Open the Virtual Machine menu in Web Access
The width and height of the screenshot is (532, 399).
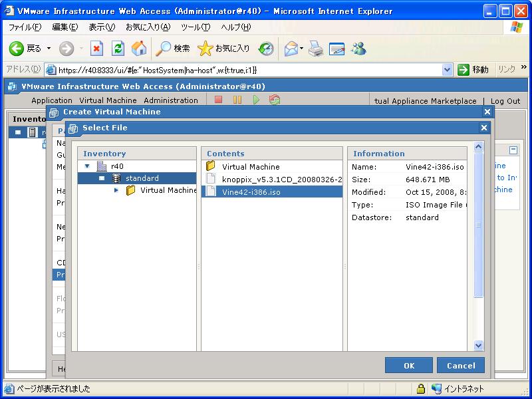pyautogui.click(x=108, y=100)
